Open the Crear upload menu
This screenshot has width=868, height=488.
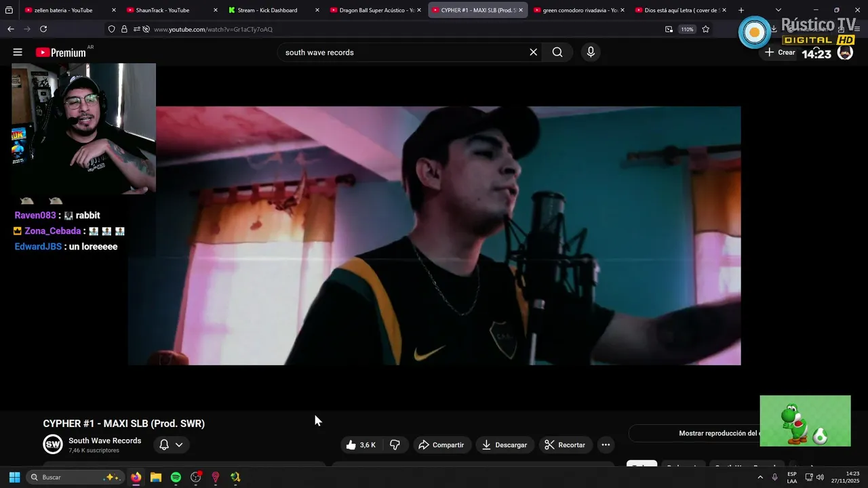(780, 52)
